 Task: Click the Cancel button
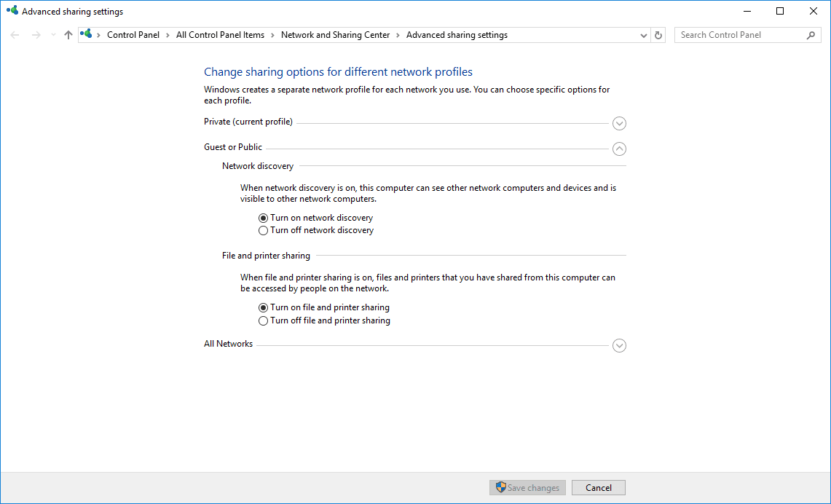point(598,488)
